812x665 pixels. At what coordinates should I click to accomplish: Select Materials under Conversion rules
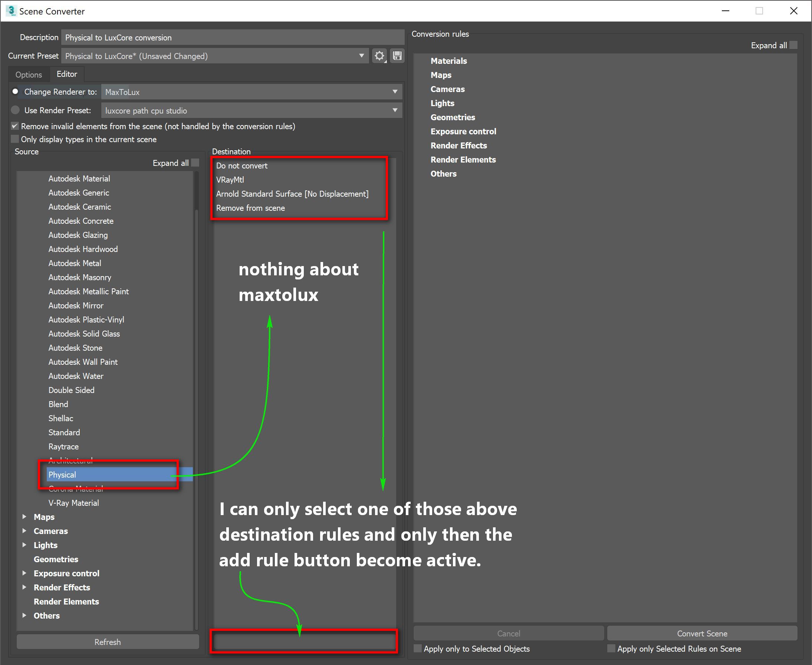tap(449, 61)
